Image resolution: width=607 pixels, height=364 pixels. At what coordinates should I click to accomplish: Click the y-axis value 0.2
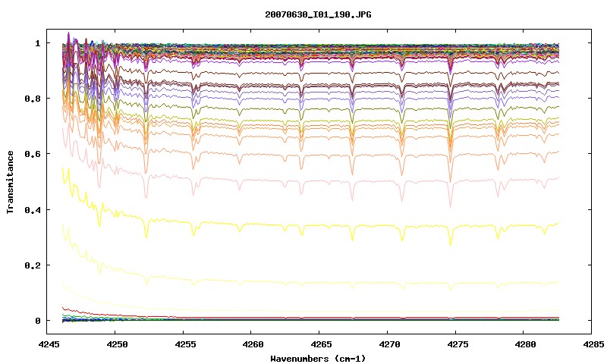[33, 265]
